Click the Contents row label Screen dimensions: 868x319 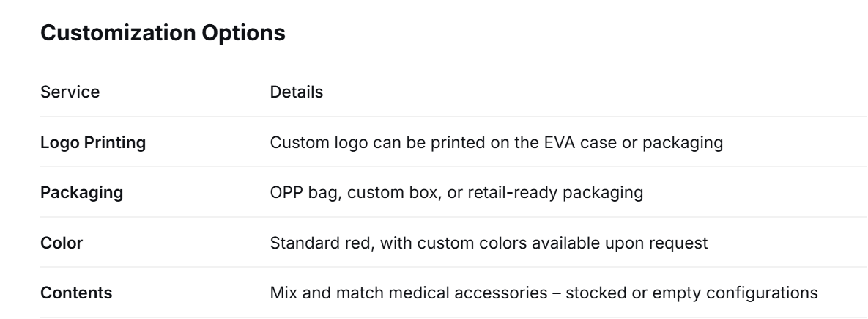76,293
